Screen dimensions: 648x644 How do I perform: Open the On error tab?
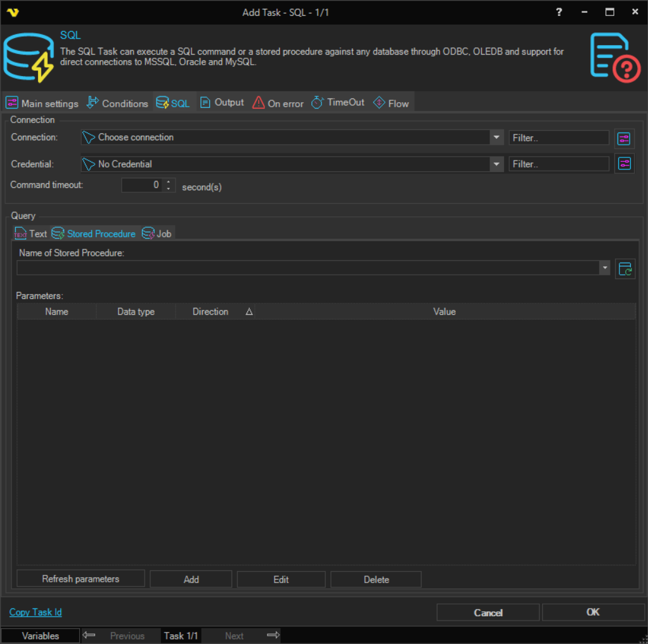278,103
